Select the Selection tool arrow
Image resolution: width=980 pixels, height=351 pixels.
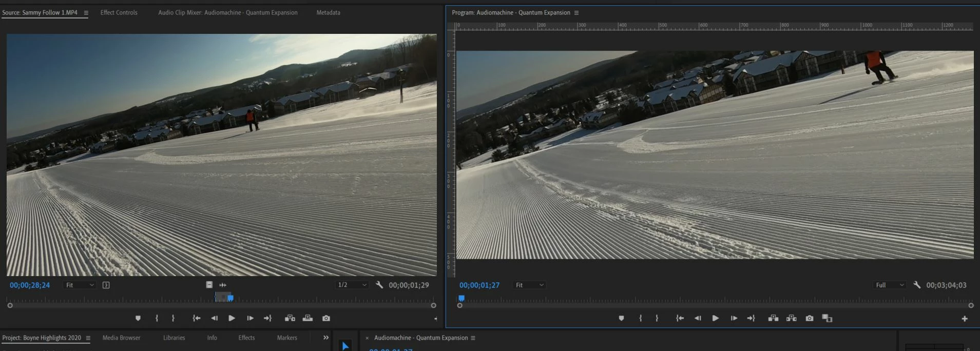tap(345, 346)
